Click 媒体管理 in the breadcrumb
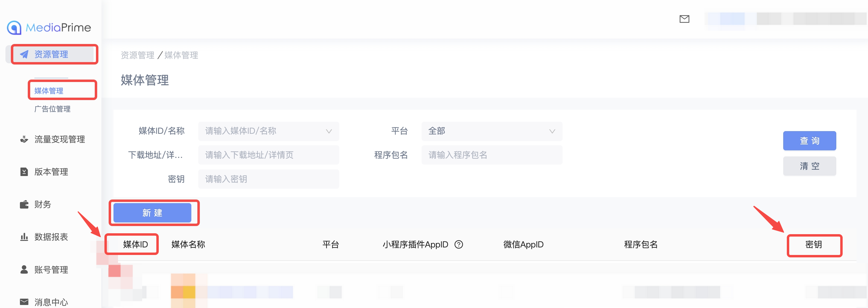Screen dimensions: 868x308 181,55
